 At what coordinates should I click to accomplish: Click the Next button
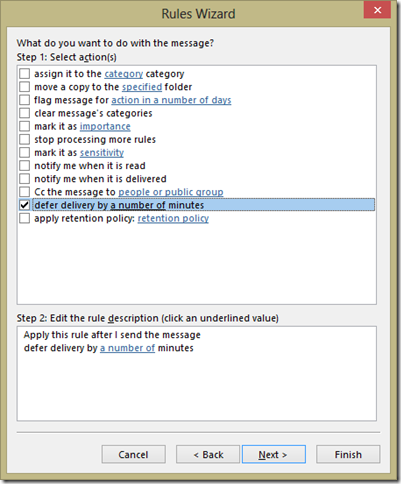coord(274,454)
